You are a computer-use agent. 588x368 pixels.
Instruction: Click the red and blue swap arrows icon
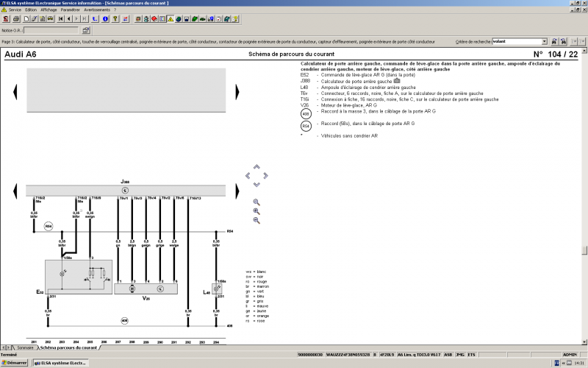click(x=126, y=19)
